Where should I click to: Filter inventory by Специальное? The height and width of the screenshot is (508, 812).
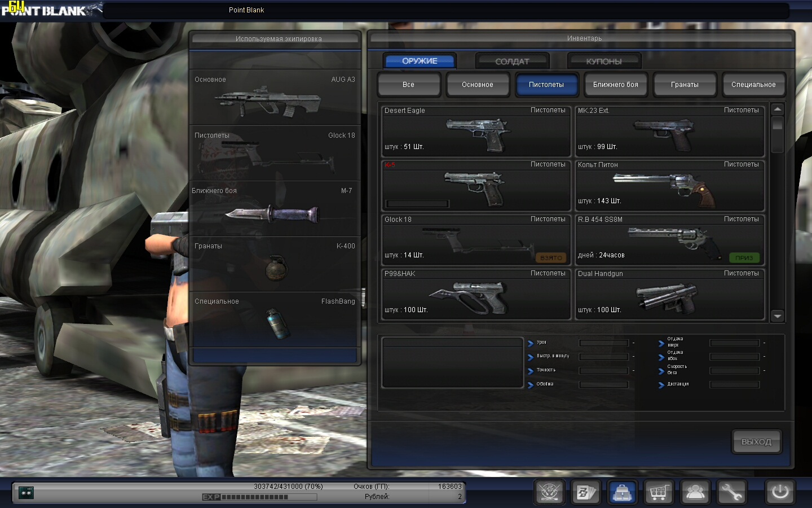(753, 85)
